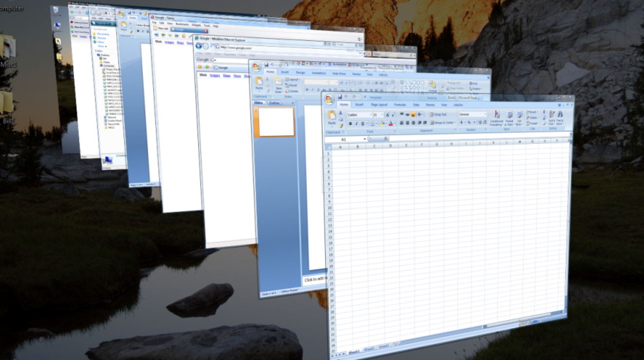Click the Images link in the Internet Explorer page
This screenshot has width=644, height=360.
point(215,75)
